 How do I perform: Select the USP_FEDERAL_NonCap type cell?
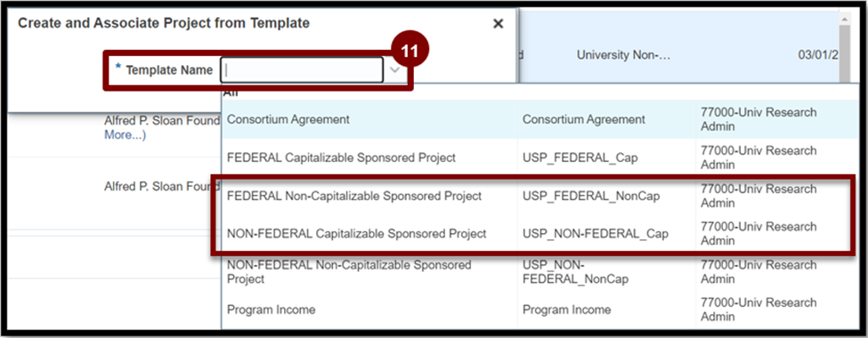coord(591,196)
